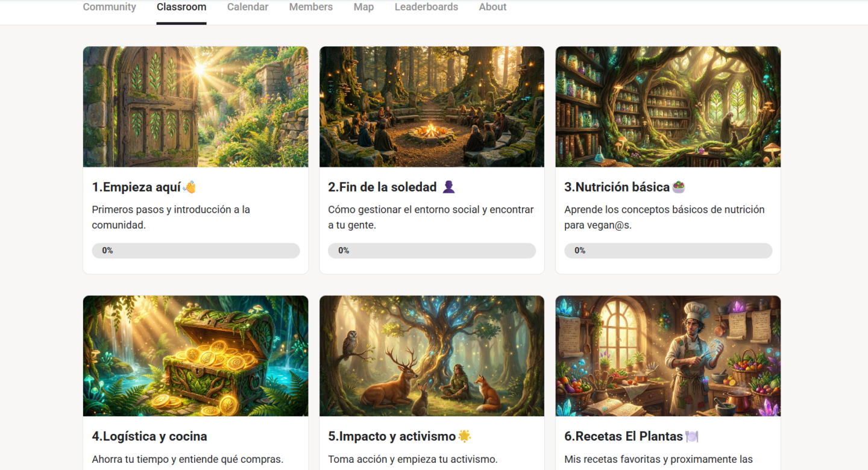Select the Classroom tab

click(x=181, y=7)
